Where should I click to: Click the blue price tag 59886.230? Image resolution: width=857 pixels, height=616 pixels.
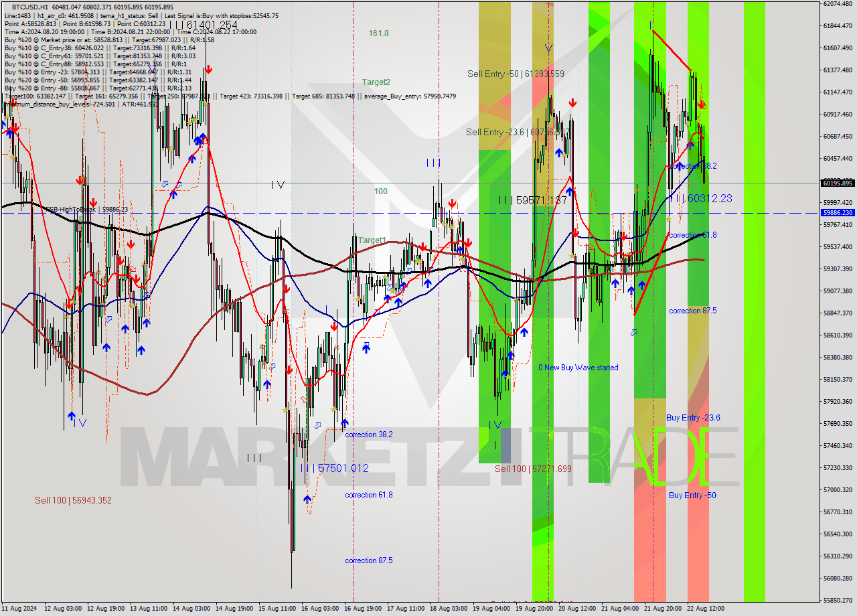tap(838, 212)
